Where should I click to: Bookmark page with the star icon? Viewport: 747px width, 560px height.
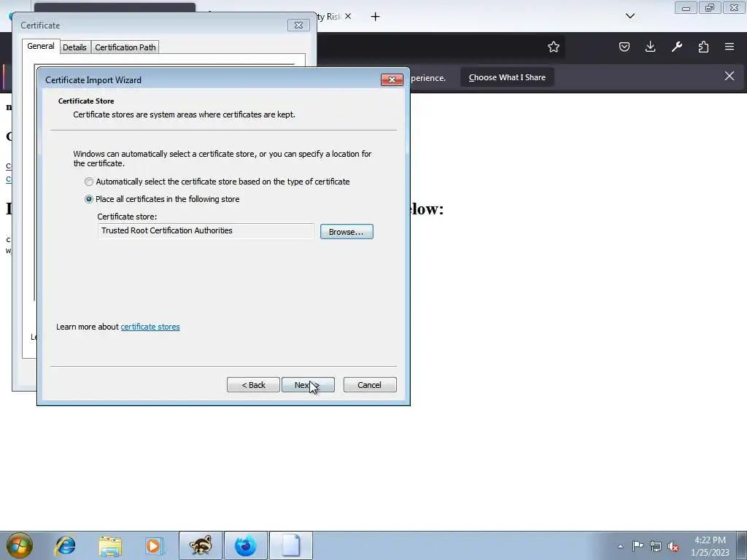click(553, 47)
